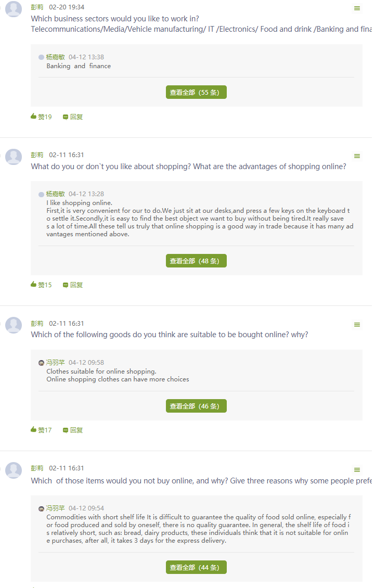Click author name 彭莉 on 02-20 19:34 post
The height and width of the screenshot is (588, 375).
coord(37,7)
